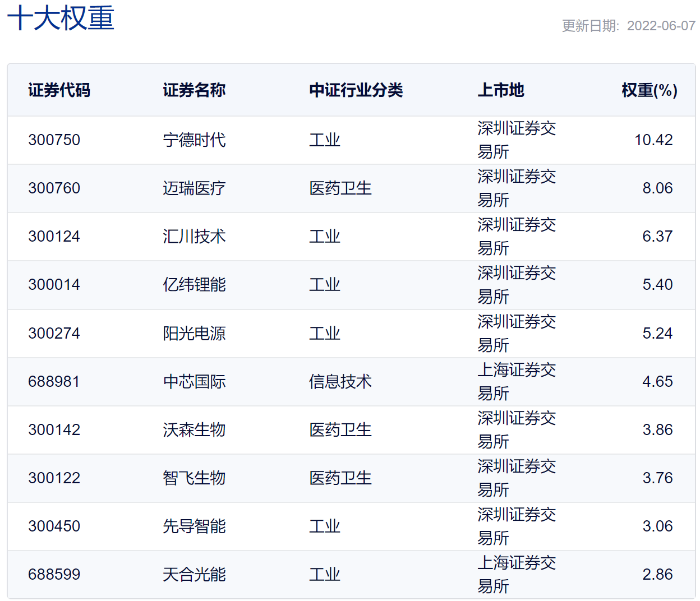This screenshot has width=700, height=601.
Task: Click the exchange cell in the 300142 row
Action: pyautogui.click(x=517, y=429)
